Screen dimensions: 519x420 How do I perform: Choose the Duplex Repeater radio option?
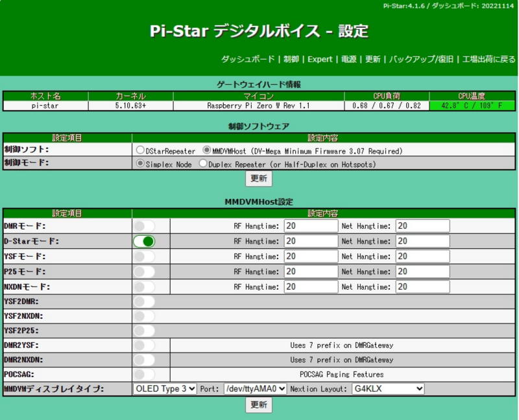tap(203, 163)
